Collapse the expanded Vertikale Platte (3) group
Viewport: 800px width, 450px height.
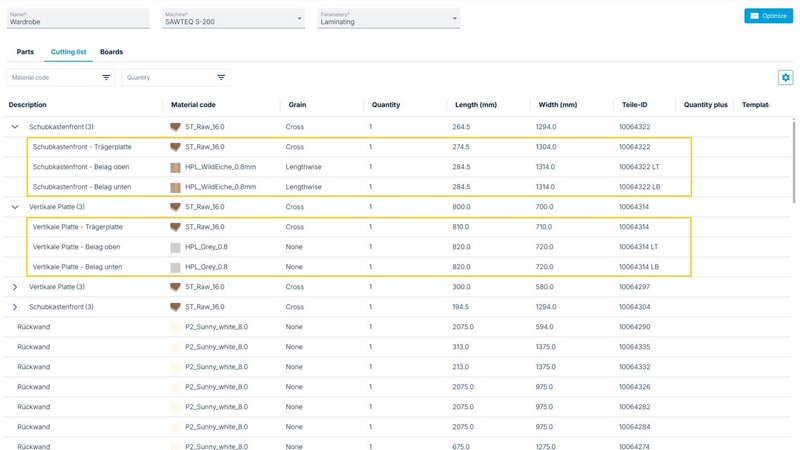click(14, 207)
